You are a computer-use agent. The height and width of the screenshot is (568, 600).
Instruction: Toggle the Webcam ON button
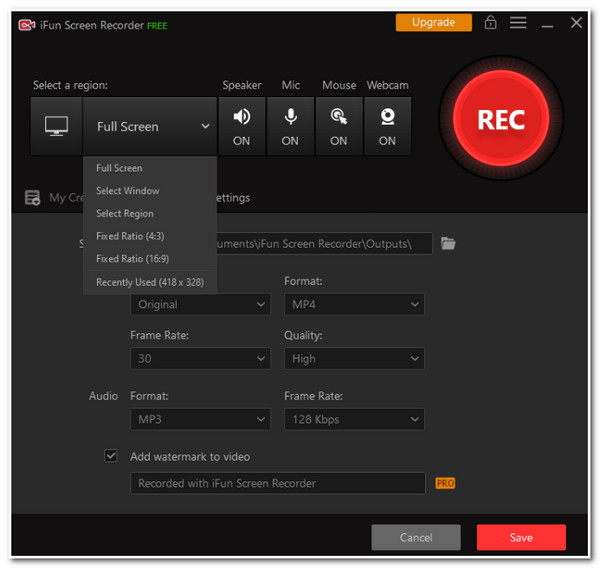coord(387,126)
